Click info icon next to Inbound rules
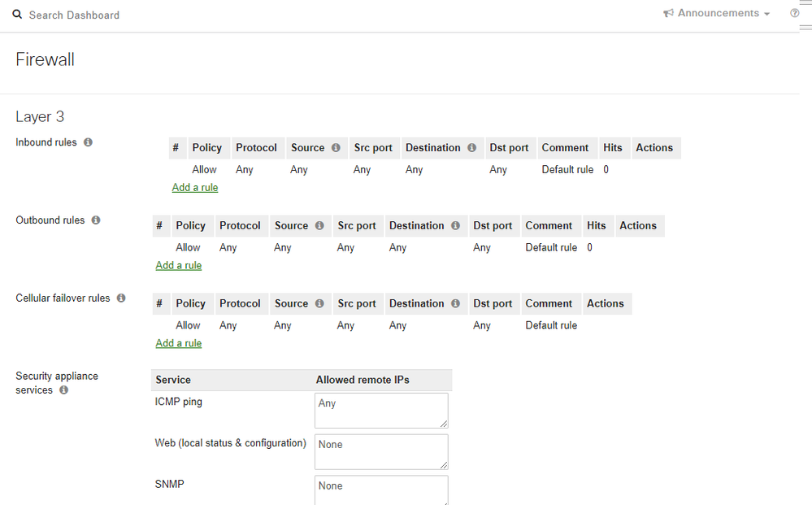Viewport: 812px width, 505px height. coord(89,142)
